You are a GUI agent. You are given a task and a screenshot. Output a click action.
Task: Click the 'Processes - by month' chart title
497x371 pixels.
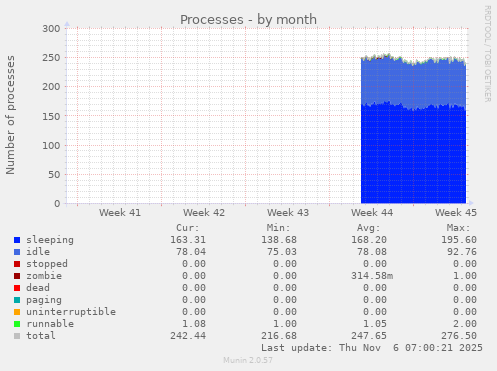[248, 20]
